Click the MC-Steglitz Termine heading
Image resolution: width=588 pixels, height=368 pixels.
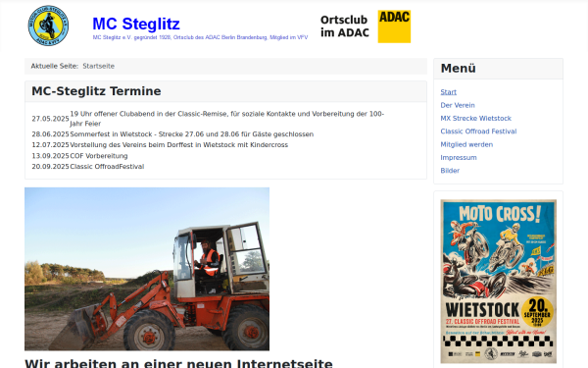point(96,91)
